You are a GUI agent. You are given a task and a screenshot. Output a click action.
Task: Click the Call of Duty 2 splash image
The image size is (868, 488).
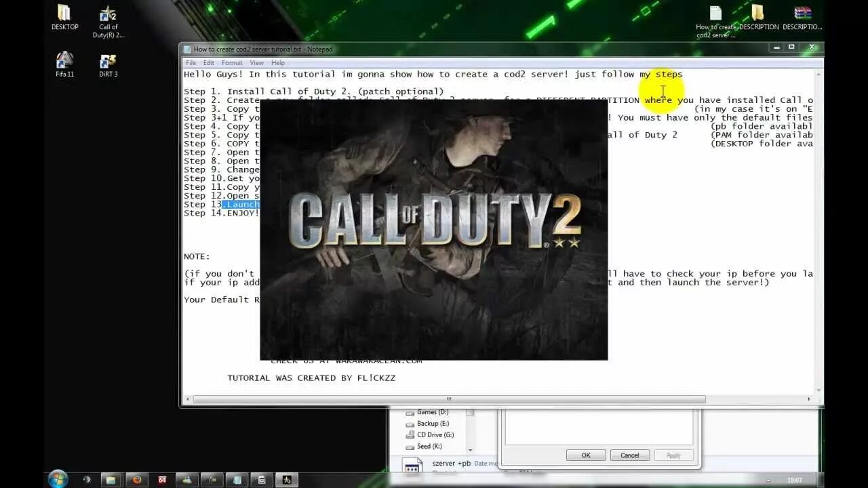(434, 230)
